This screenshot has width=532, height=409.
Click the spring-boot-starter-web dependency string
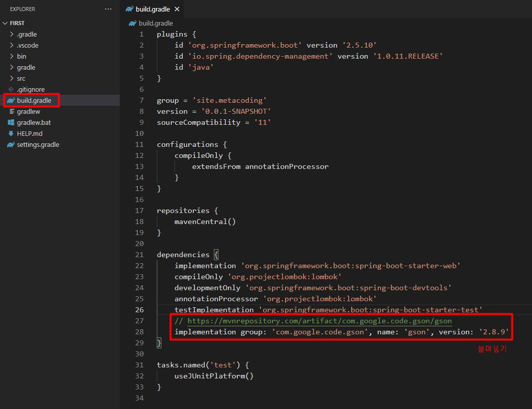coord(351,266)
